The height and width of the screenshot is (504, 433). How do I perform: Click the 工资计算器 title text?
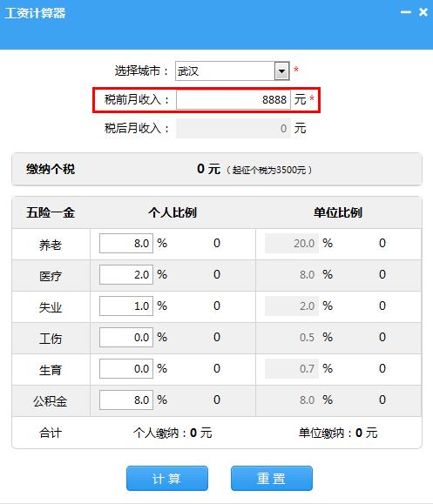pyautogui.click(x=36, y=13)
